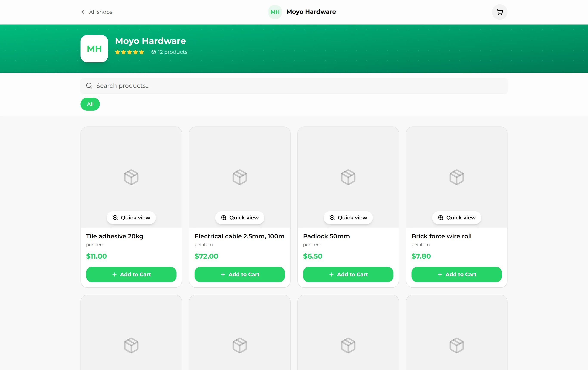588x370 pixels.
Task: Click the large MH shop logo
Action: coord(94,49)
